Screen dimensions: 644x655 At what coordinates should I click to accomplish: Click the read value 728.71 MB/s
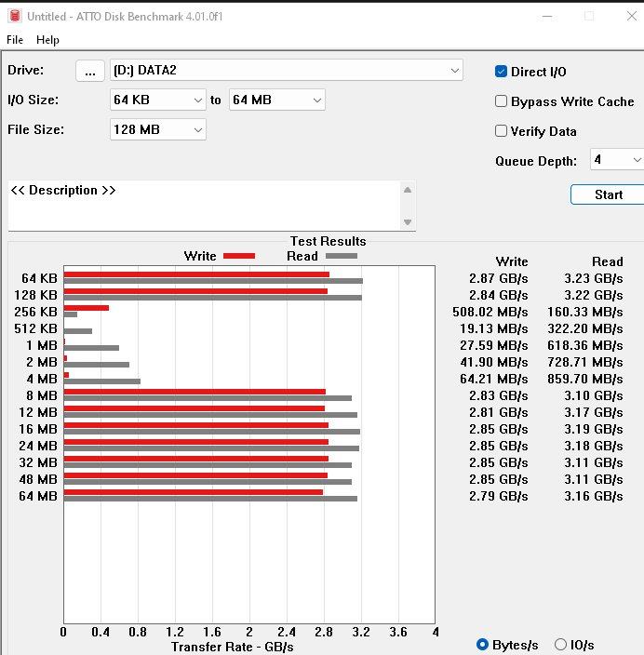pyautogui.click(x=585, y=362)
